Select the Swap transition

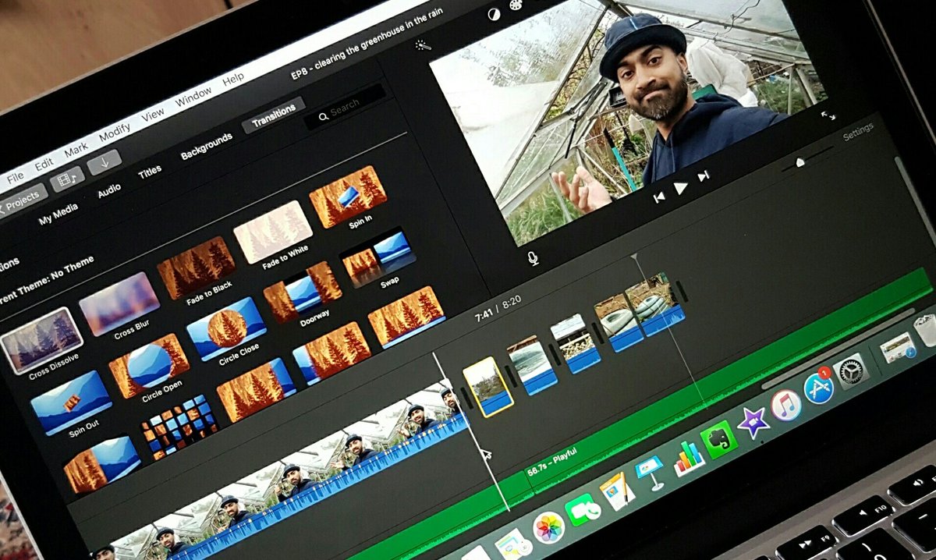click(378, 256)
